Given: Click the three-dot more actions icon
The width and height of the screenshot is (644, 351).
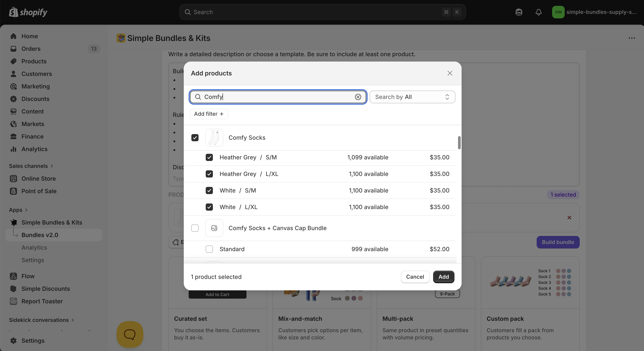Looking at the screenshot, I should tap(631, 38).
